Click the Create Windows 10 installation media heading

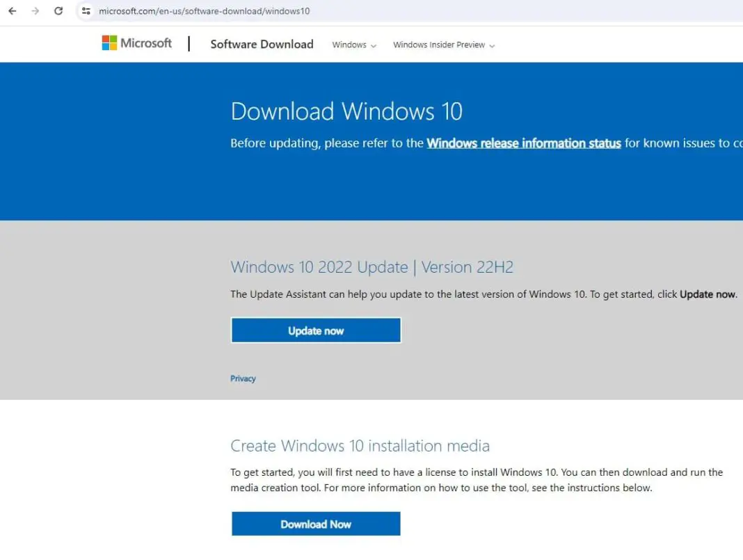click(x=359, y=446)
